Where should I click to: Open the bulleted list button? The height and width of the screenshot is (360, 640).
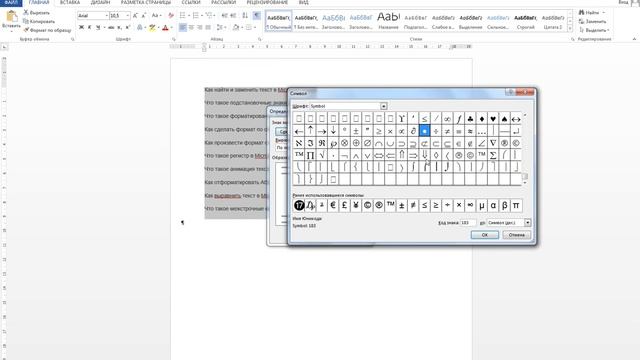(182, 16)
